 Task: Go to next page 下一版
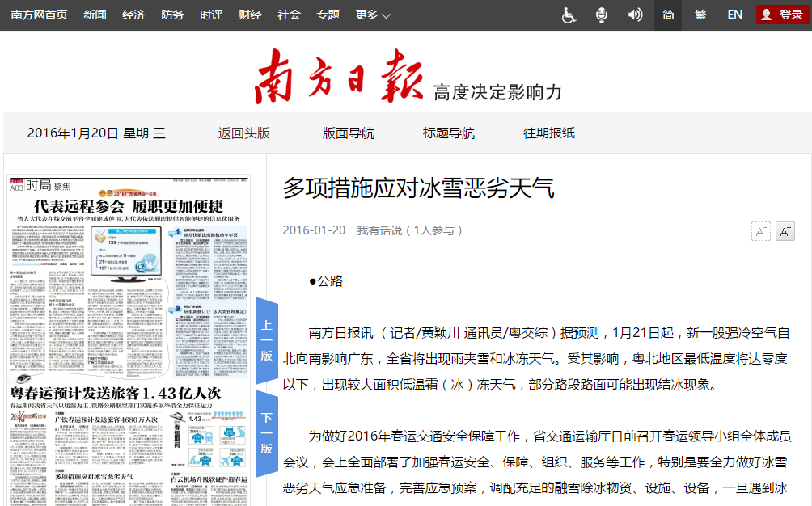click(x=267, y=433)
